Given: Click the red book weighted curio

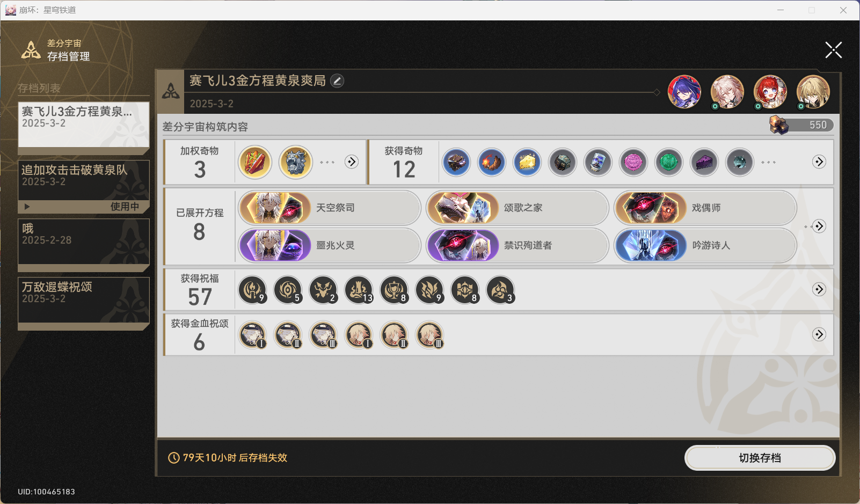Looking at the screenshot, I should (255, 162).
